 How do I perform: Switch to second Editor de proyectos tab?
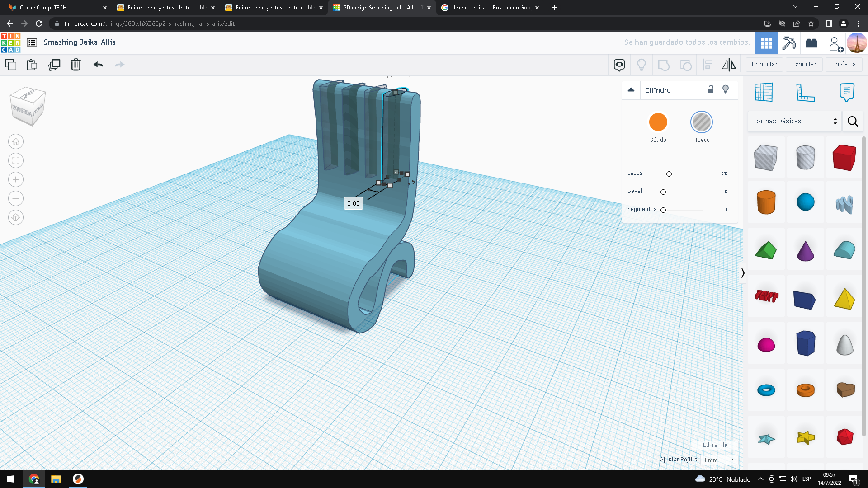tap(274, 8)
